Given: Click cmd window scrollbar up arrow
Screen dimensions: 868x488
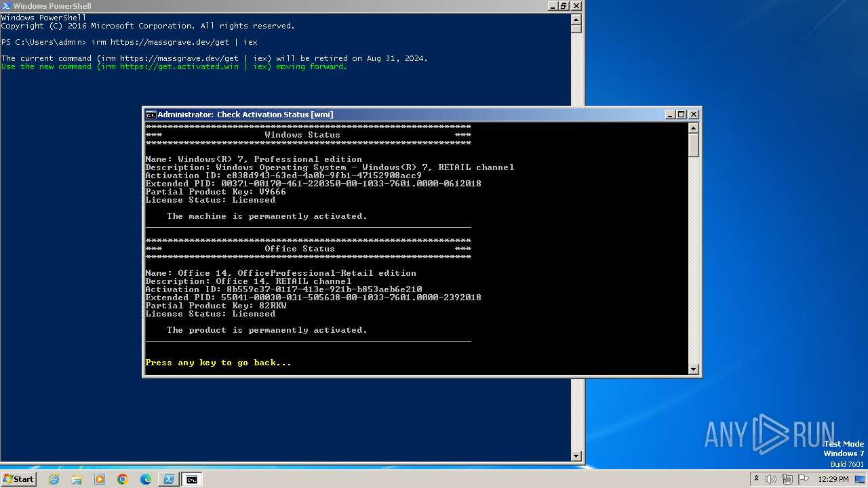Looking at the screenshot, I should [x=693, y=127].
